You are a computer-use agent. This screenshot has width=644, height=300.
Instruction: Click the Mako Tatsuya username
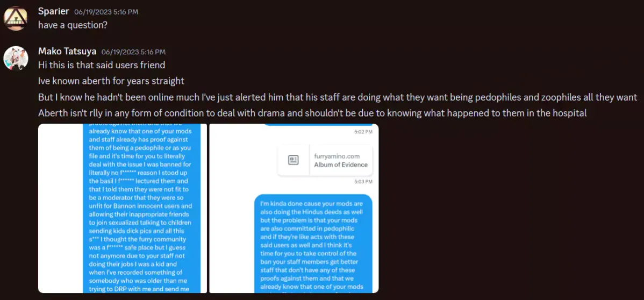point(67,52)
